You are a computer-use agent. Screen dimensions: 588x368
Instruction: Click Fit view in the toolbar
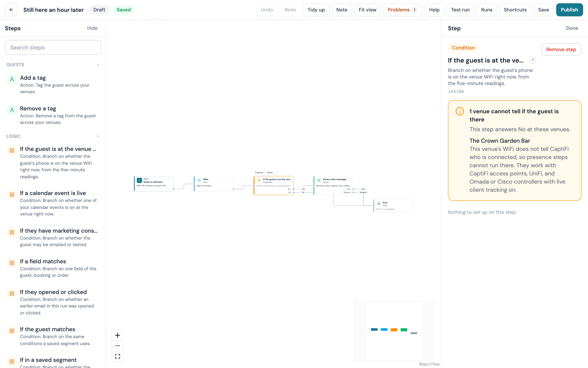[367, 10]
